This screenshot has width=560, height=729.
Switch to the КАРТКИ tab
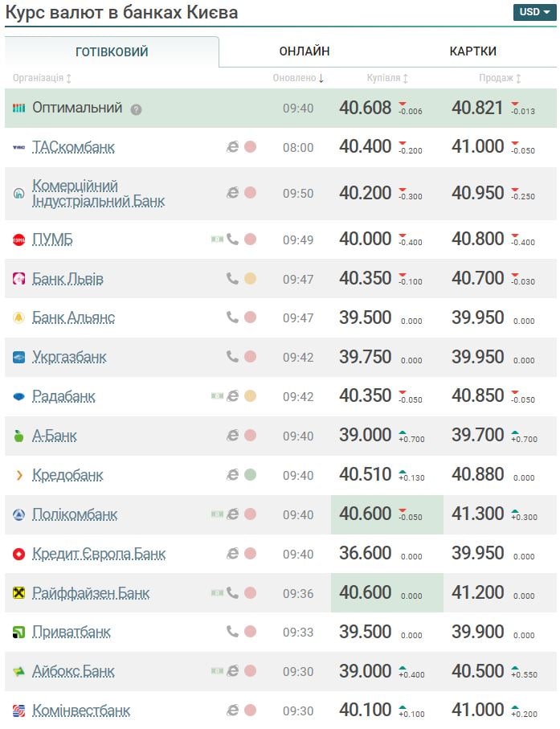472,51
